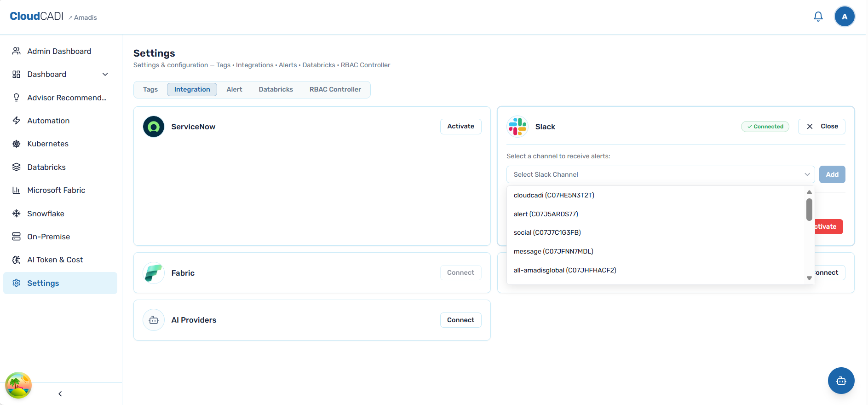This screenshot has width=868, height=405.
Task: Click the Automation lightning bolt icon
Action: tap(17, 121)
